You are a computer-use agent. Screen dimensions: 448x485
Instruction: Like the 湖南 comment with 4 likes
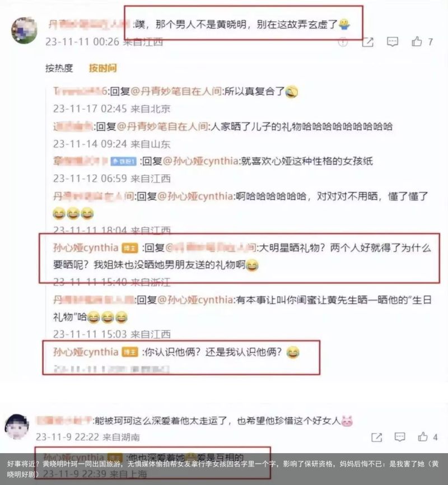(423, 436)
